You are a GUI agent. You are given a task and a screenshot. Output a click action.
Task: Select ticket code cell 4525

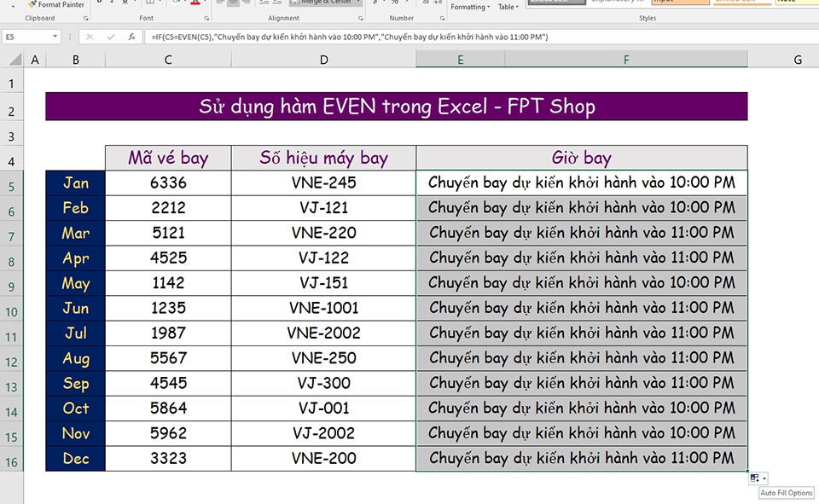(168, 258)
